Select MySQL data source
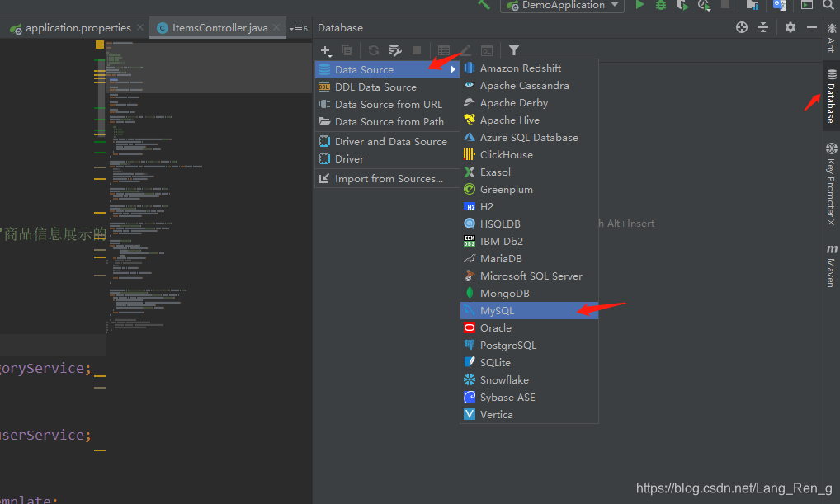Viewport: 840px width, 504px height. [529, 311]
